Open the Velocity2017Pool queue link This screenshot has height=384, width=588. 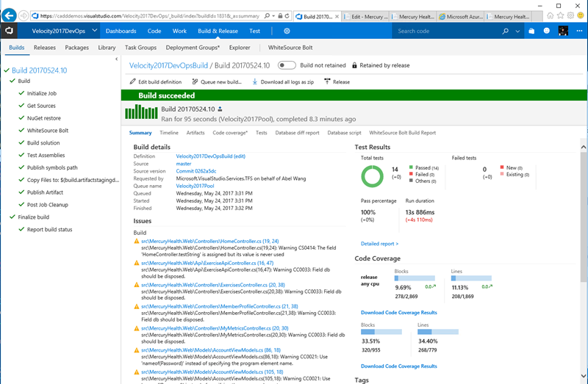(x=195, y=186)
